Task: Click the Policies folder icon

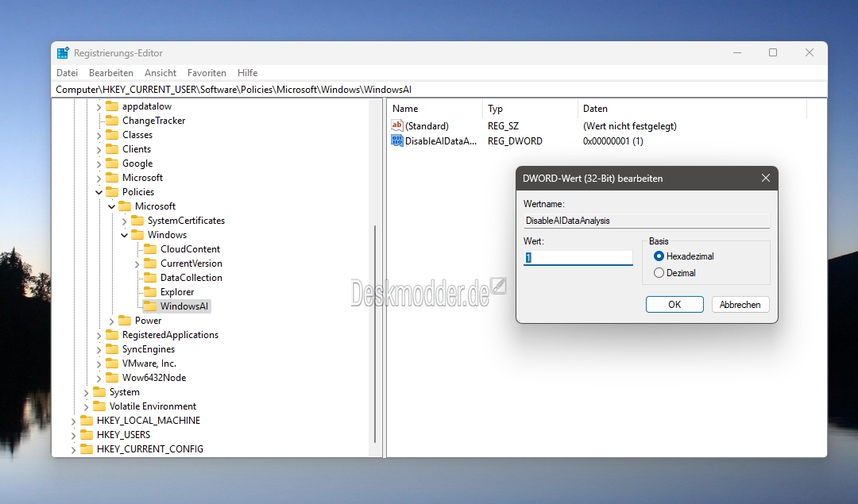Action: tap(112, 192)
